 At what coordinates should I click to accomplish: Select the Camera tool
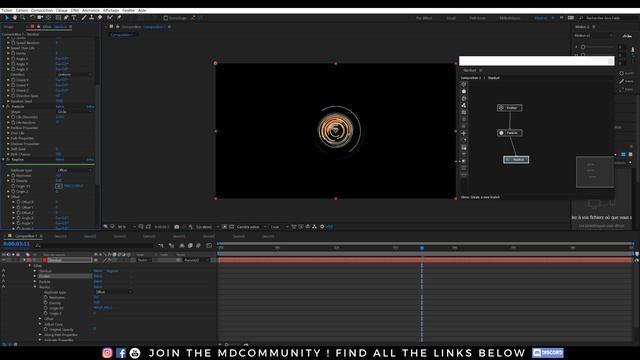(x=40, y=18)
